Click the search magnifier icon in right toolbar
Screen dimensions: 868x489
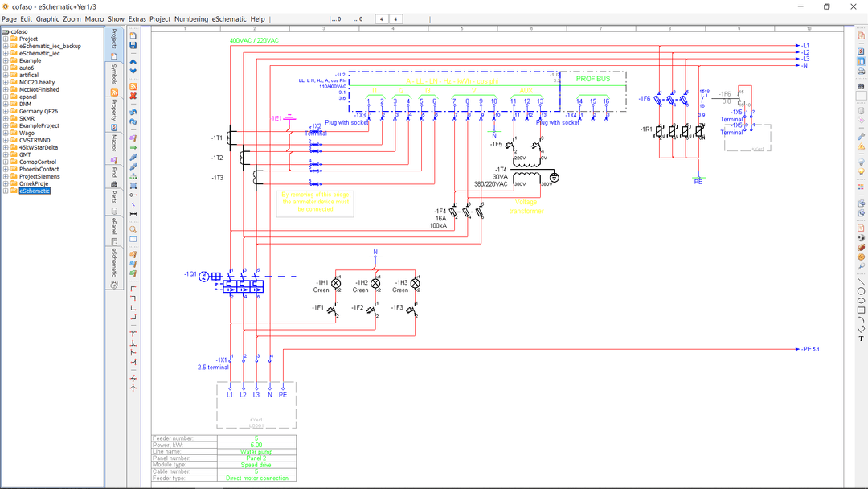point(861,266)
